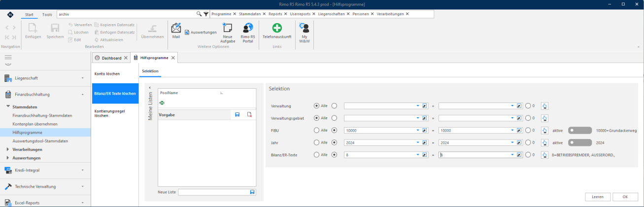The height and width of the screenshot is (207, 644).
Task: Switch to the Tools ribbon tab
Action: [x=47, y=15]
